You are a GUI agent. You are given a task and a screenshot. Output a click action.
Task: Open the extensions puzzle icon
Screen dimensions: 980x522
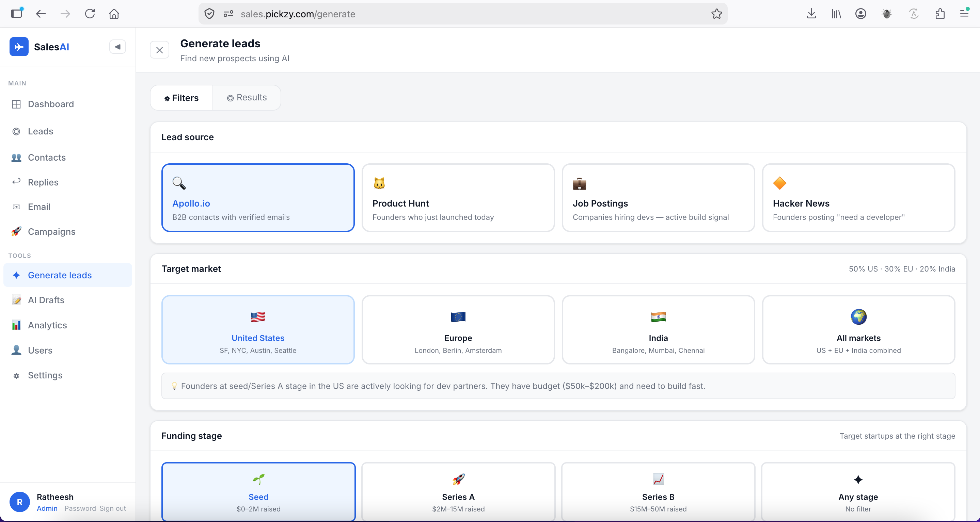point(940,14)
